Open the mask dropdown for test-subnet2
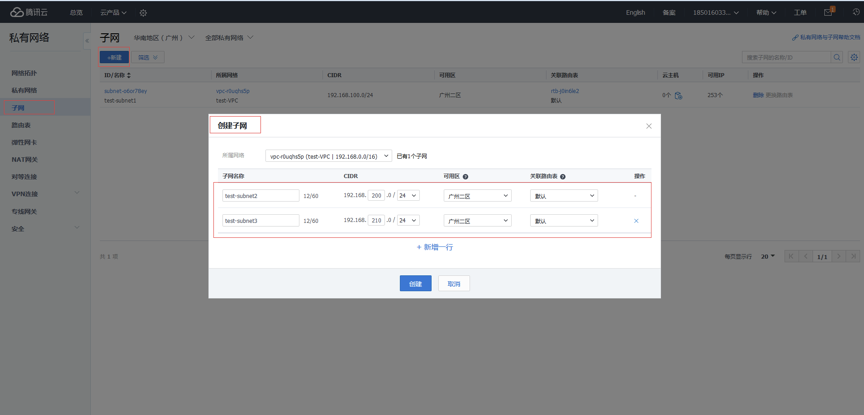The height and width of the screenshot is (415, 864). click(x=408, y=196)
